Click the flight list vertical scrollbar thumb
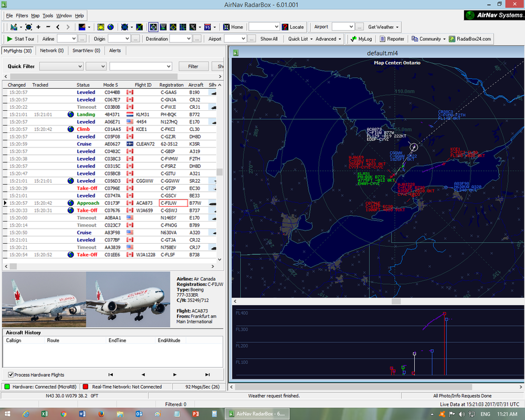The image size is (525, 420). [x=219, y=172]
